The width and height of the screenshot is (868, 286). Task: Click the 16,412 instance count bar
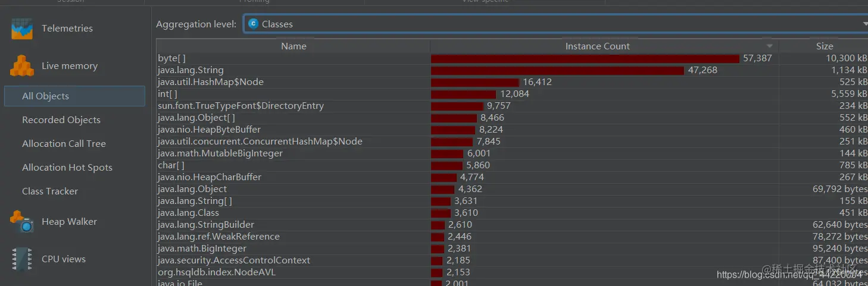point(475,82)
